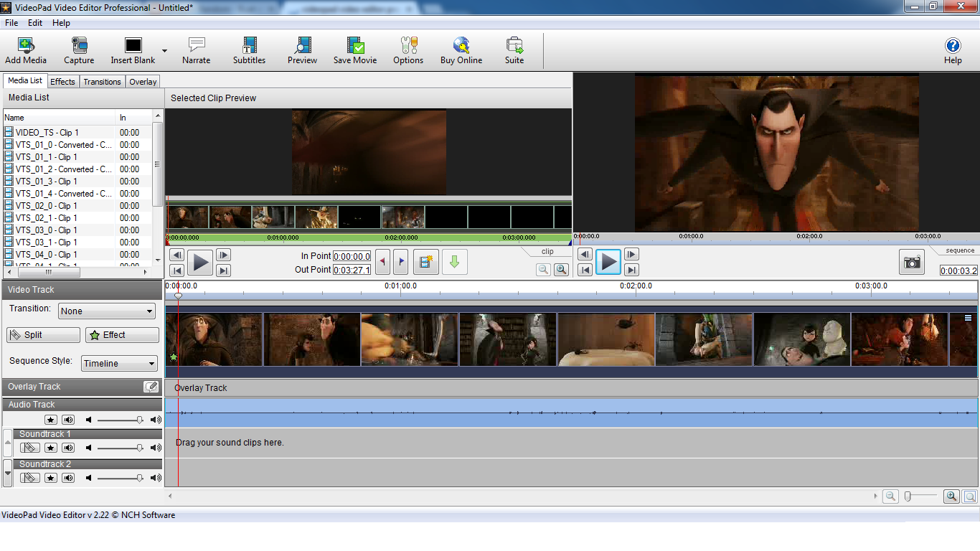This screenshot has width=980, height=551.
Task: Open the Overlay Track edit icon
Action: coord(151,387)
